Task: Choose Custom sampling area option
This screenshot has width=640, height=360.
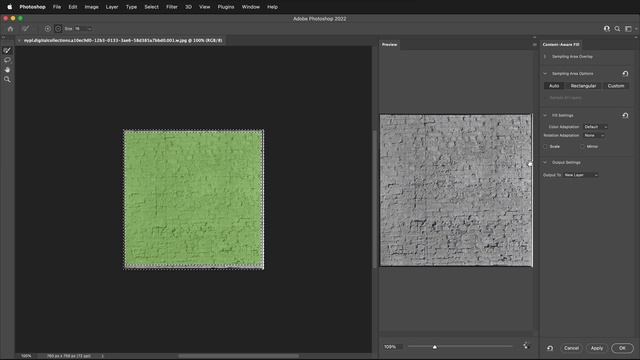Action: 616,86
